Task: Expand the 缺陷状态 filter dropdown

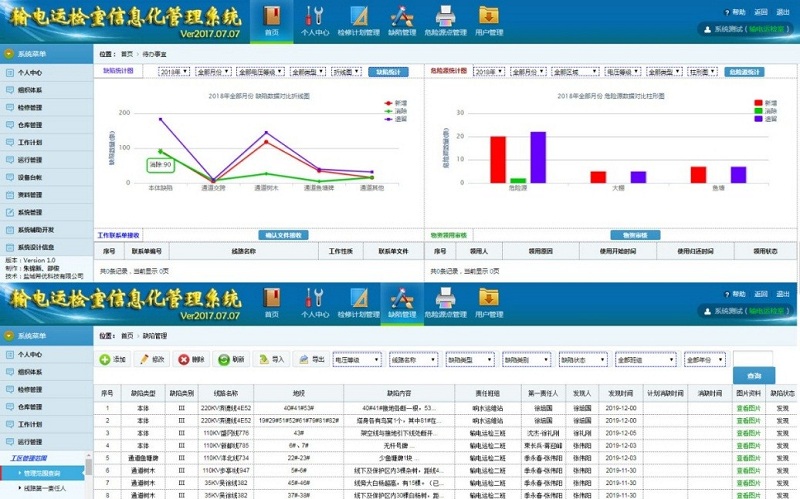Action: pyautogui.click(x=581, y=359)
